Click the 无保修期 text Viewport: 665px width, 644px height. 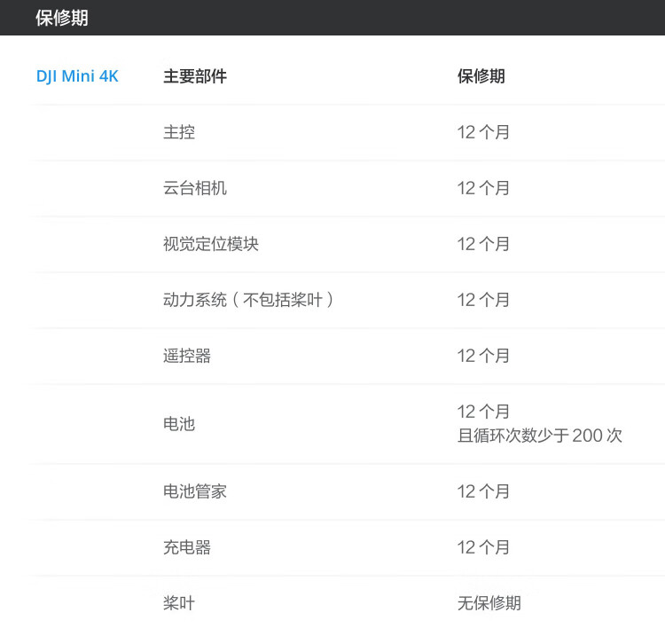point(489,603)
